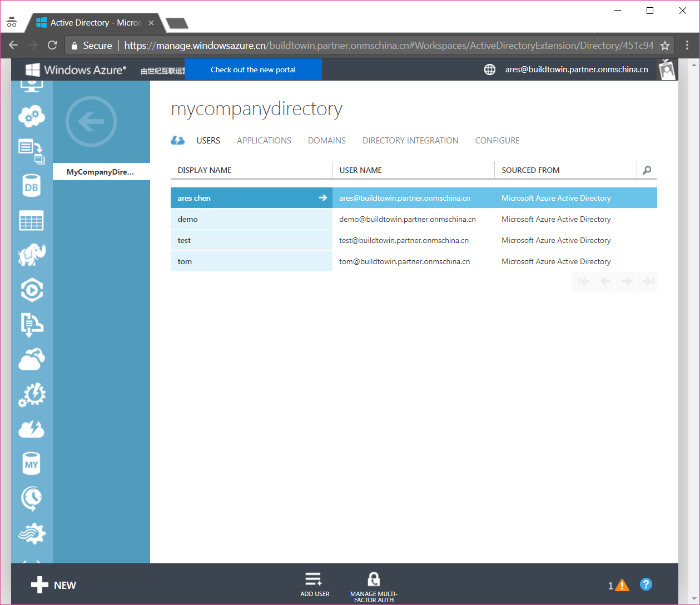Select the SQL Databases icon in sidebar
This screenshot has width=700, height=605.
[x=32, y=186]
